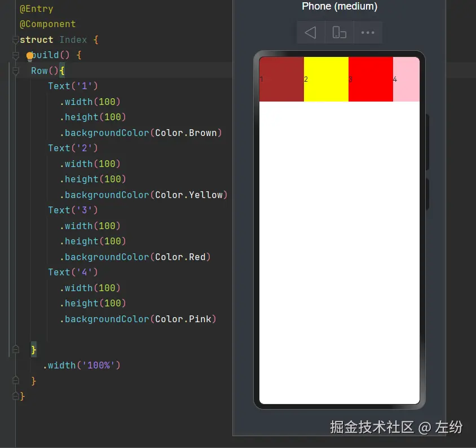Place cursor at Row's highlighted opening brace
Screen dimensions: 476x448
tap(62, 71)
